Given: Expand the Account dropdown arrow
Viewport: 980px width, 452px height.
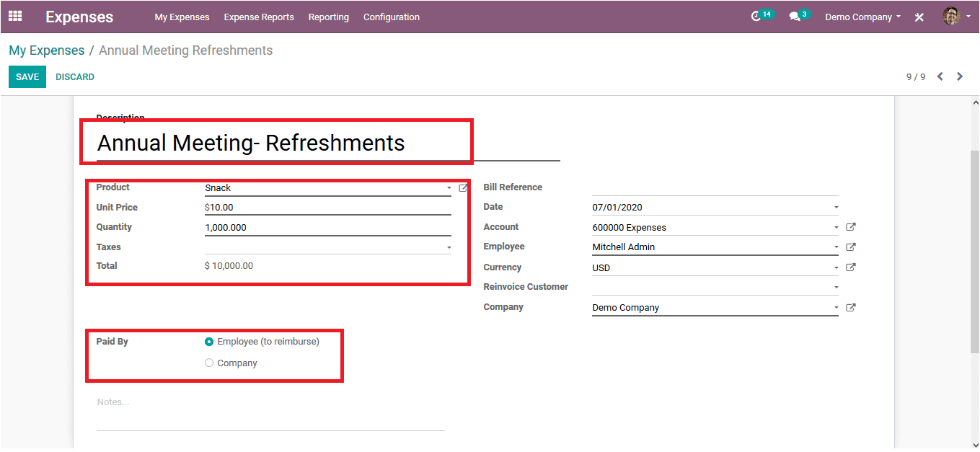Looking at the screenshot, I should (836, 228).
